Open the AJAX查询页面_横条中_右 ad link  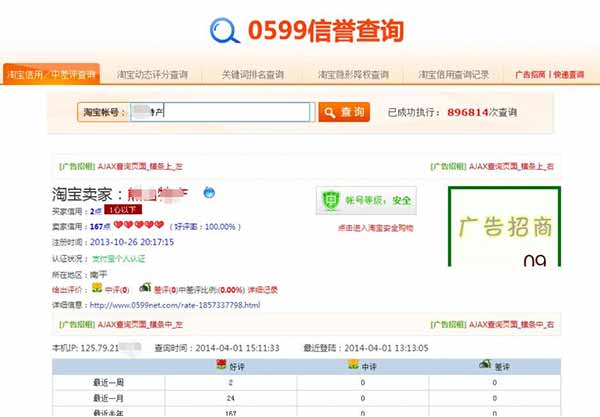click(511, 324)
